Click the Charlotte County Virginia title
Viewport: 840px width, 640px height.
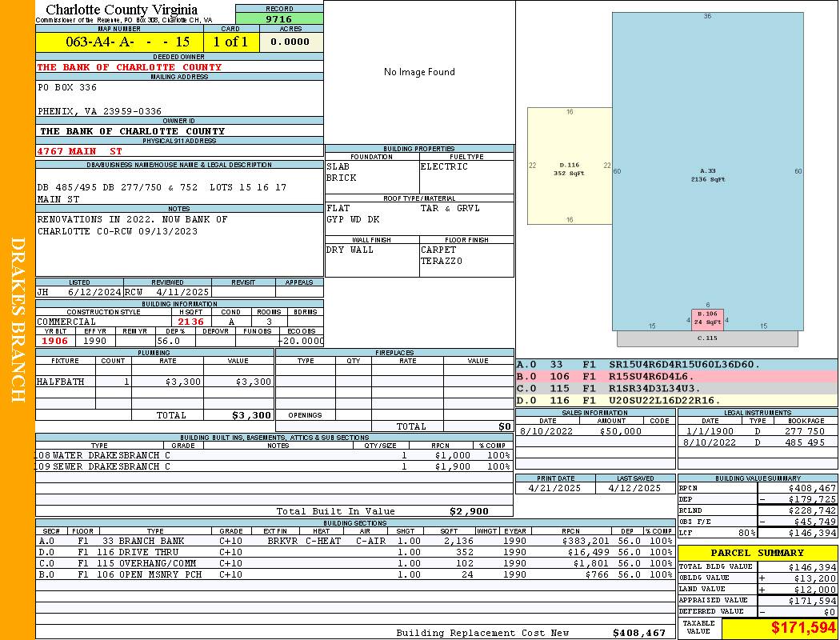pyautogui.click(x=122, y=10)
